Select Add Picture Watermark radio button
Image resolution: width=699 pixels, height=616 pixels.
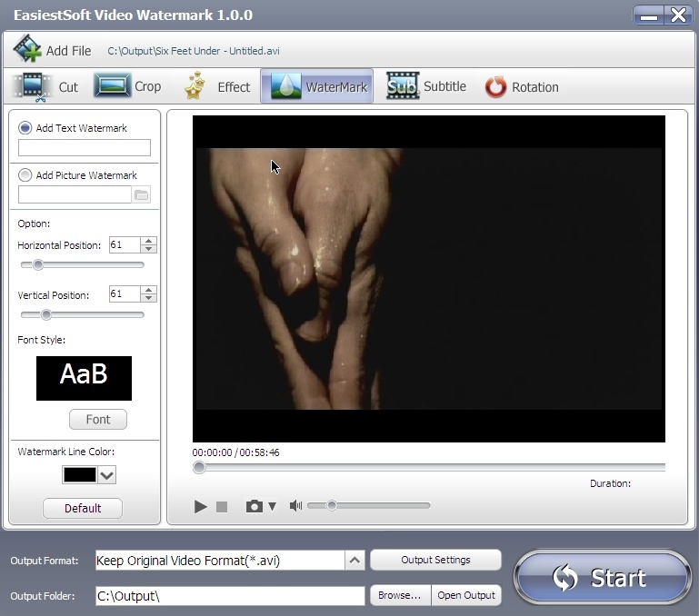point(25,175)
